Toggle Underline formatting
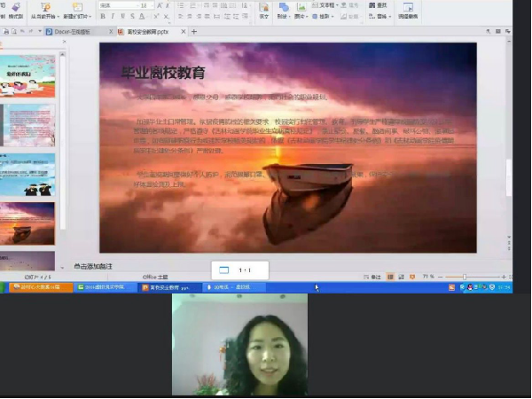Image resolution: width=532 pixels, height=399 pixels. click(122, 16)
